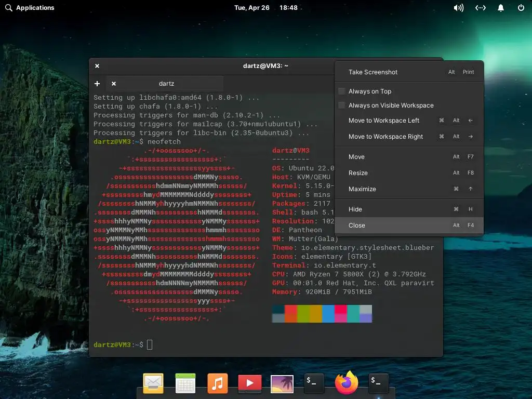This screenshot has height=399, width=532.
Task: Select the dartz terminal tab
Action: point(166,84)
